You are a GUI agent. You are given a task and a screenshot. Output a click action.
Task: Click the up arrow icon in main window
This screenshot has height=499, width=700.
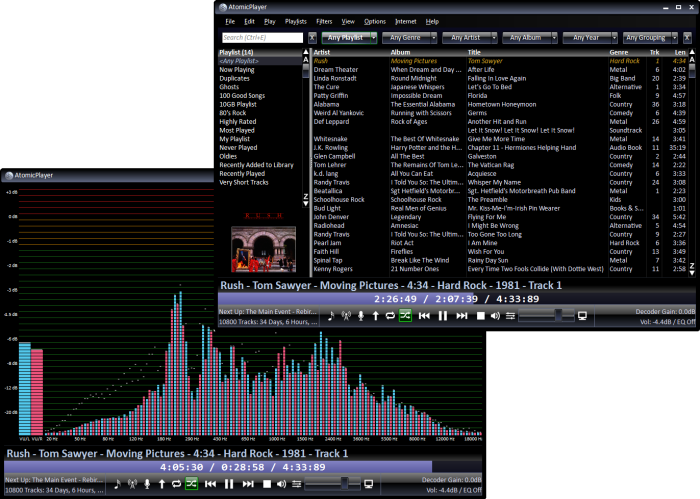[x=375, y=316]
